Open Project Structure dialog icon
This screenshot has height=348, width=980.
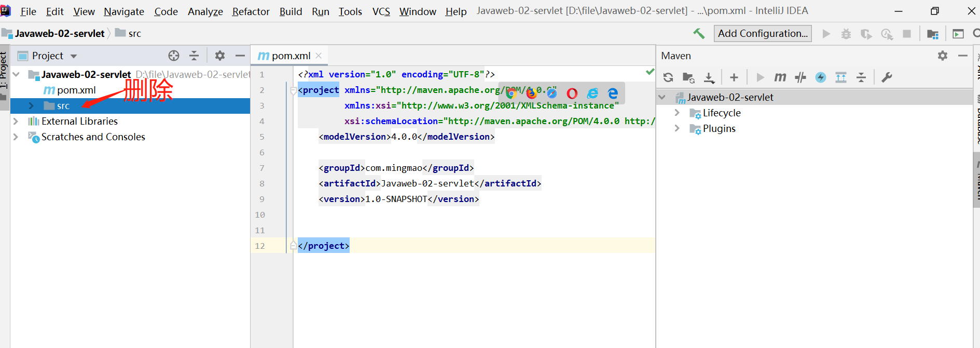point(933,34)
